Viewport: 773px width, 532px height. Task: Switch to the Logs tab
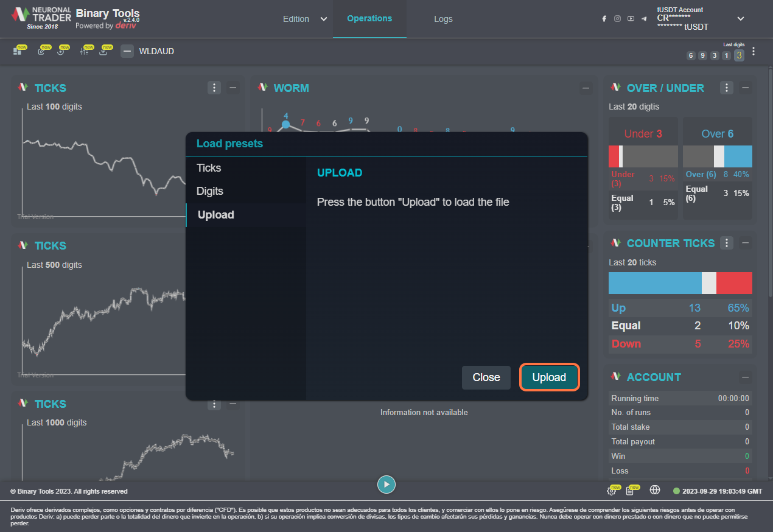443,19
